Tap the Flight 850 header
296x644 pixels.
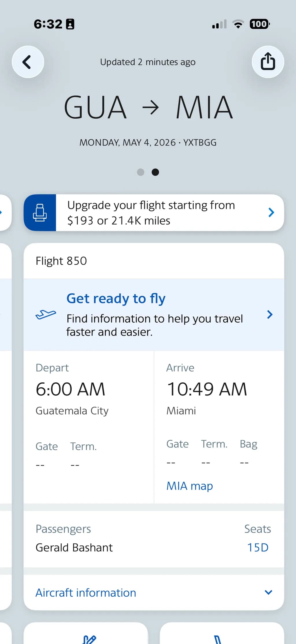coord(61,261)
